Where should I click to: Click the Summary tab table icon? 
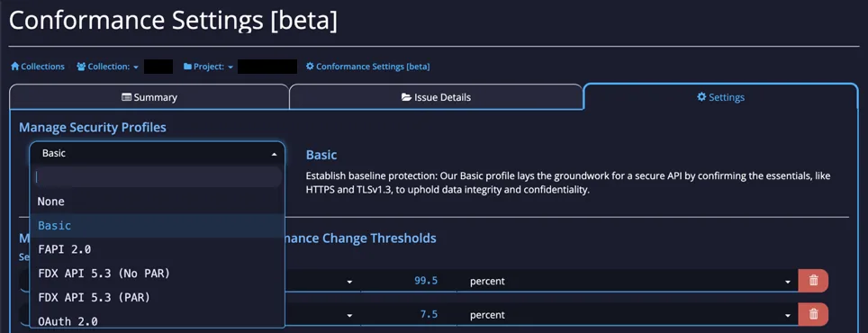[127, 97]
